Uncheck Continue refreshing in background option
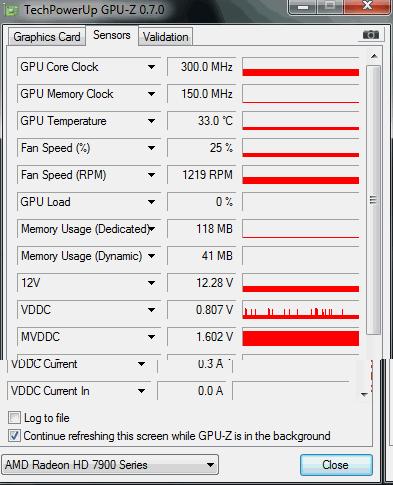Image resolution: width=393 pixels, height=485 pixels. [x=14, y=436]
